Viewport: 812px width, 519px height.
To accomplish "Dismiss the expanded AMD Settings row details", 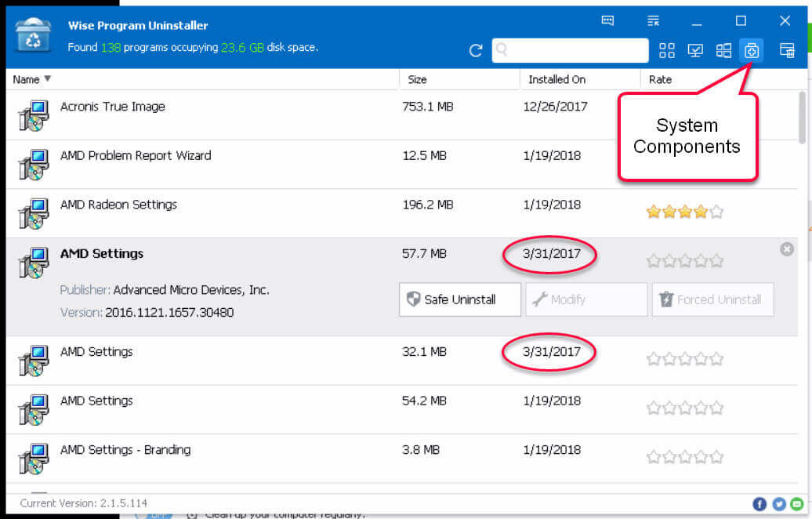I will (x=787, y=249).
